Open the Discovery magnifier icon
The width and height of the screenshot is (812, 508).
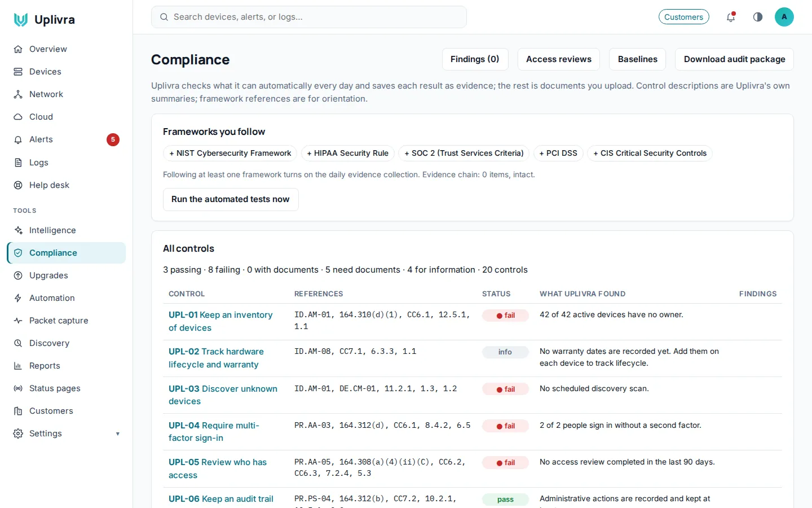pos(18,343)
